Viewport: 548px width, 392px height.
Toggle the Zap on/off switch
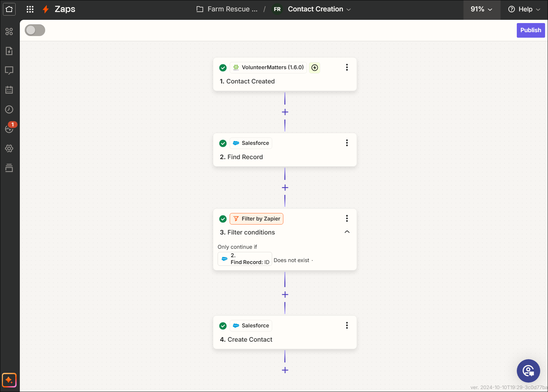coord(35,30)
